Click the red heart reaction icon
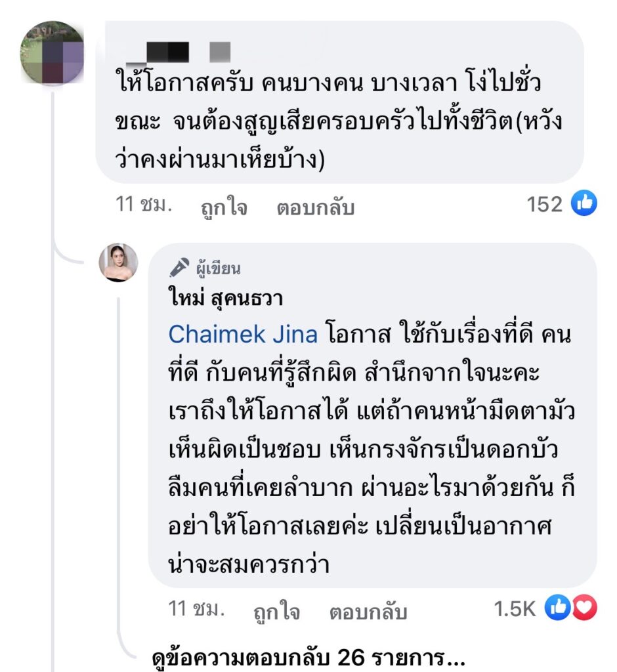This screenshot has width=617, height=672. pyautogui.click(x=584, y=609)
